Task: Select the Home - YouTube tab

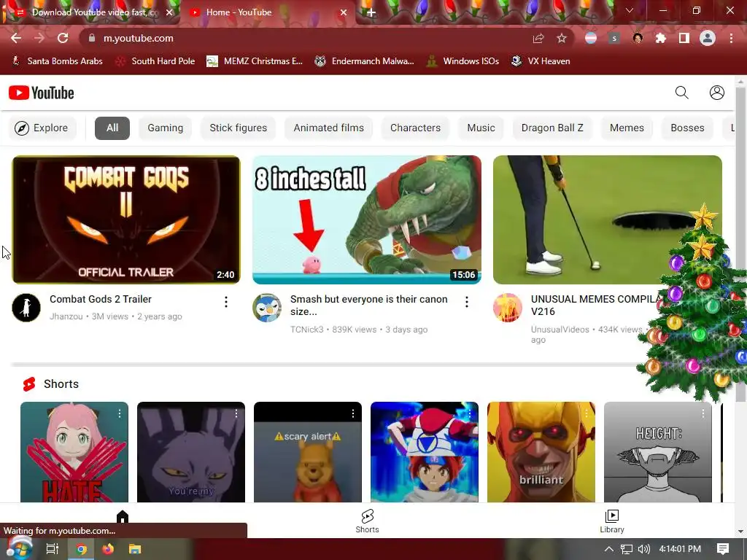Action: [267, 12]
